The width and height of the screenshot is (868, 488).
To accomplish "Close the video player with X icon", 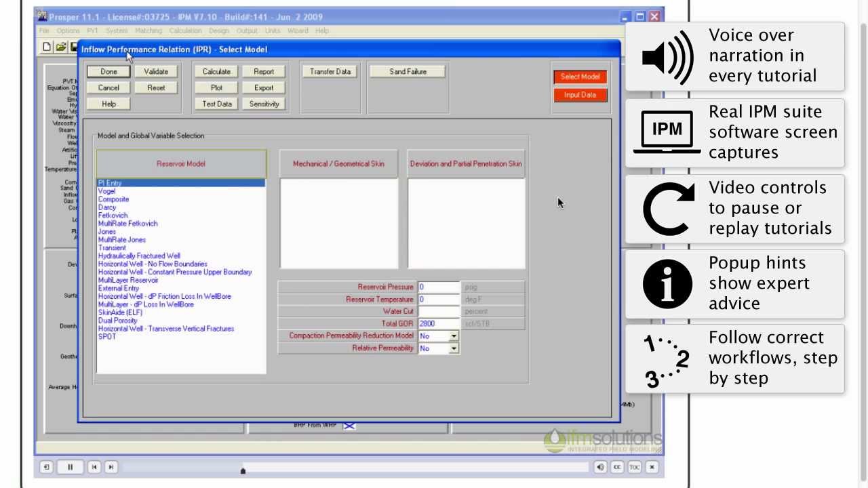I will 652,467.
